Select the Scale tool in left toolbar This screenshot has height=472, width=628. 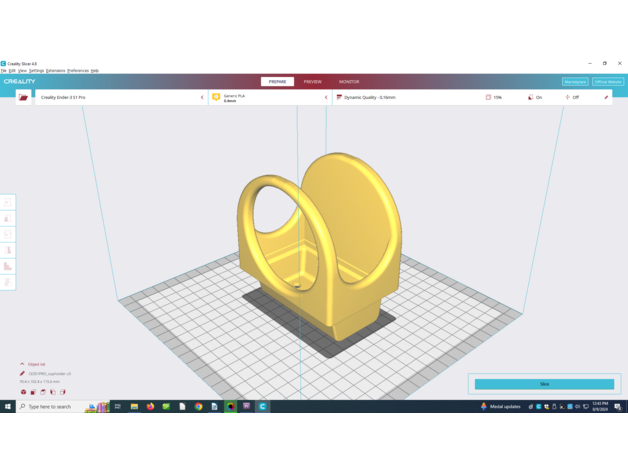[x=8, y=218]
